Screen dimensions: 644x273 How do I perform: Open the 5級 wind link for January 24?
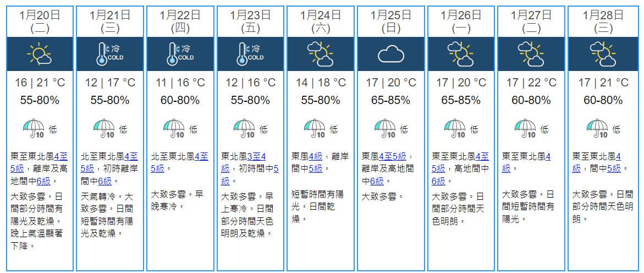pyautogui.click(x=316, y=168)
